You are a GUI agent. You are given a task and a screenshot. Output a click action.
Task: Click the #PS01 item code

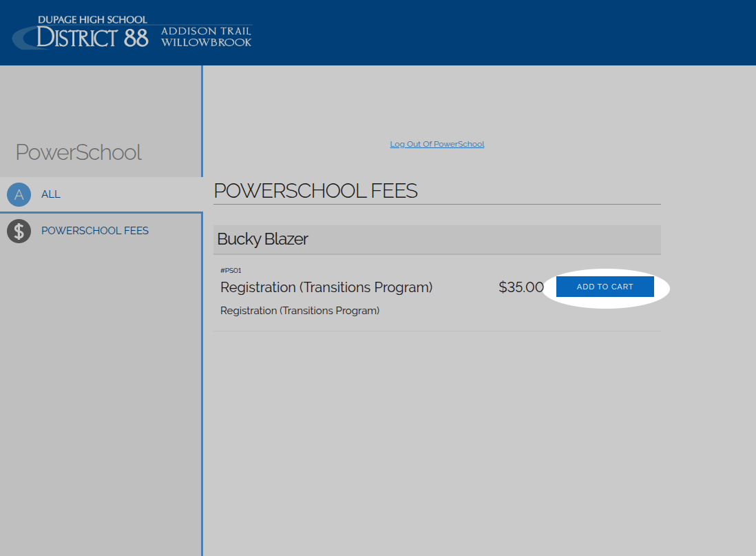[231, 270]
